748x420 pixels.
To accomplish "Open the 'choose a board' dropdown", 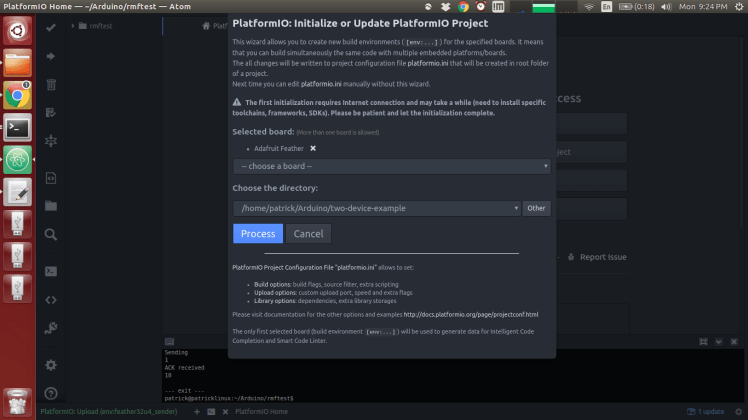I will [x=391, y=166].
